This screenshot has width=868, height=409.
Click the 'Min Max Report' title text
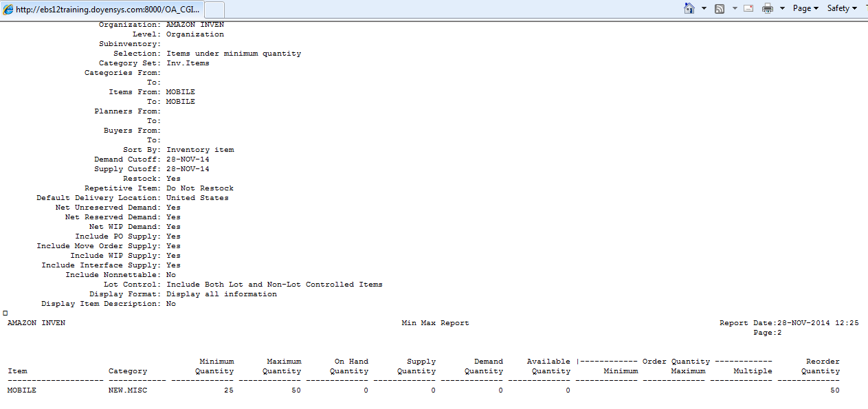(x=436, y=323)
